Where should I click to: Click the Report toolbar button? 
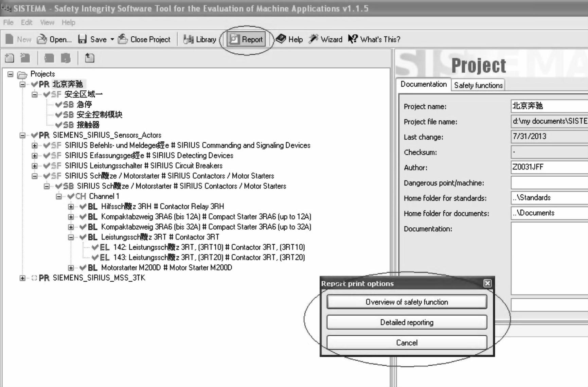[246, 39]
